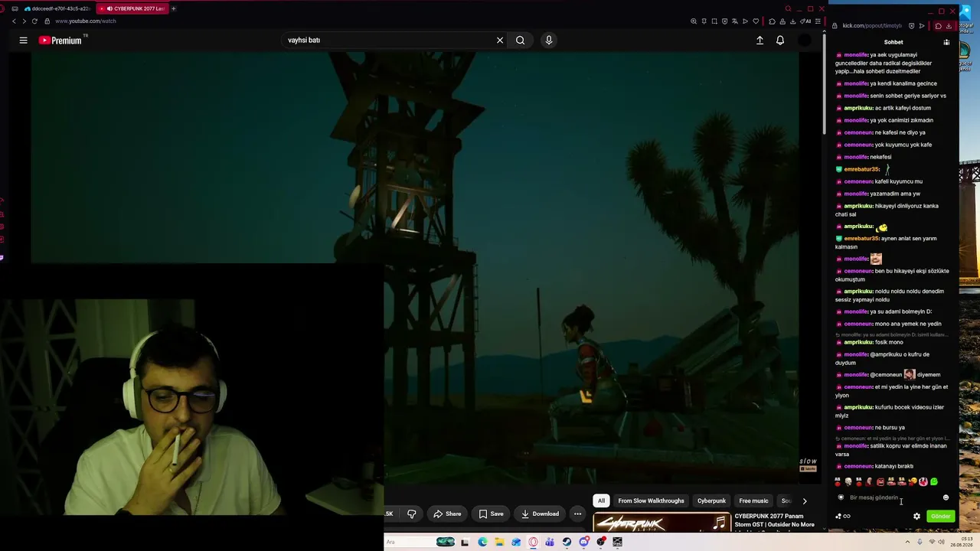The image size is (980, 551).
Task: Open the YouTube hamburger guide menu
Action: coord(23,41)
